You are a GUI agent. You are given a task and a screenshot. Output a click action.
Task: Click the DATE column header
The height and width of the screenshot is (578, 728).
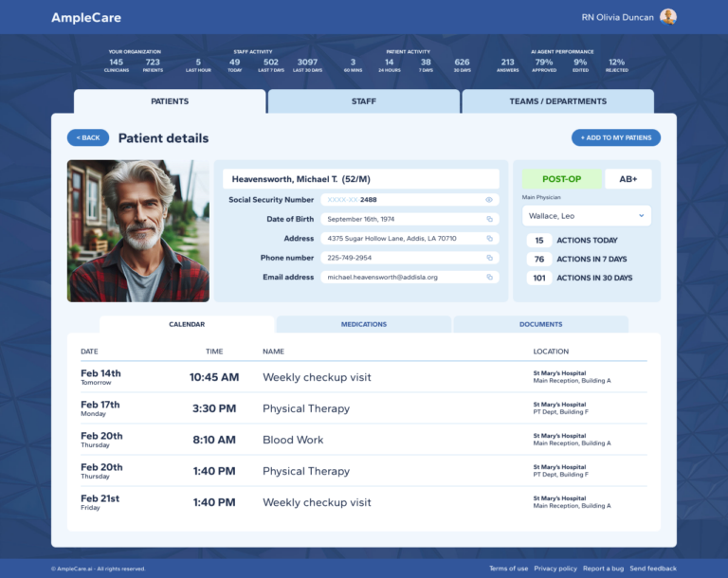point(89,352)
